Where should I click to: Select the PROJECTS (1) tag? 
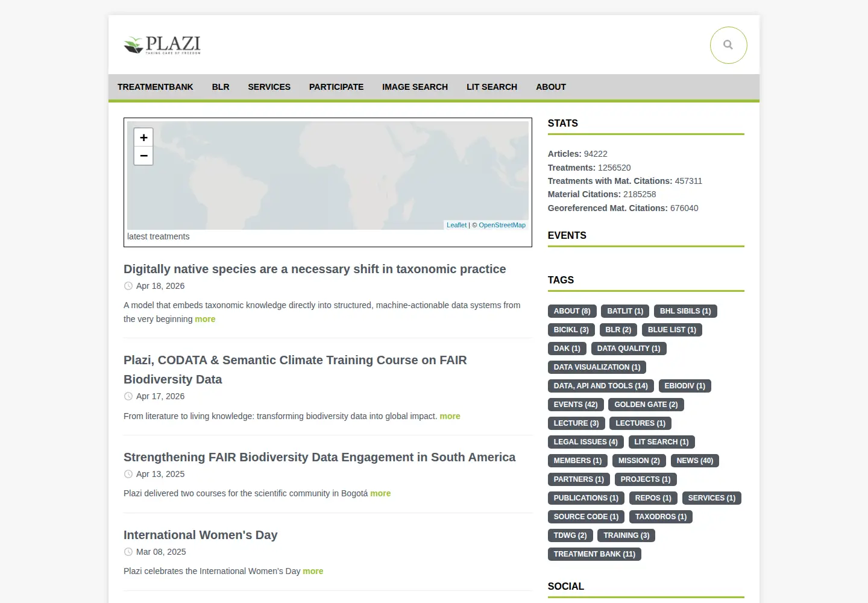[x=646, y=479]
